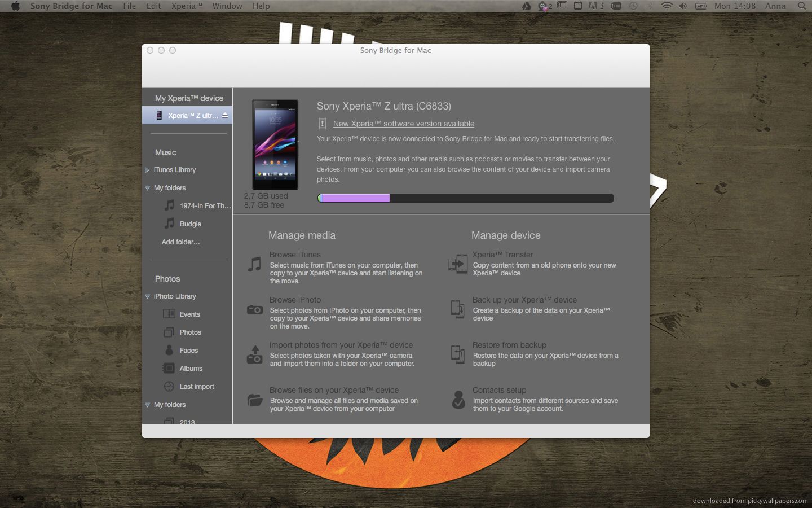Select Events in iPhoto Library
The height and width of the screenshot is (508, 812).
pos(190,314)
